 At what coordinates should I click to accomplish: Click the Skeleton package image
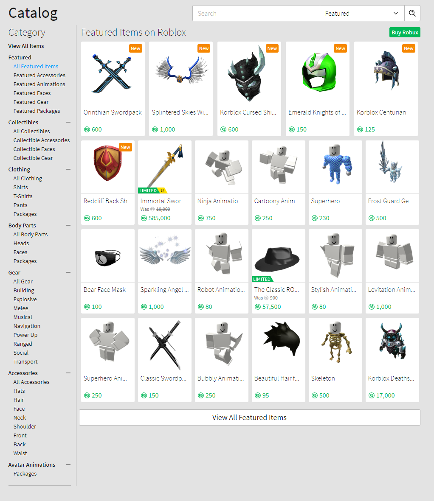(x=335, y=344)
